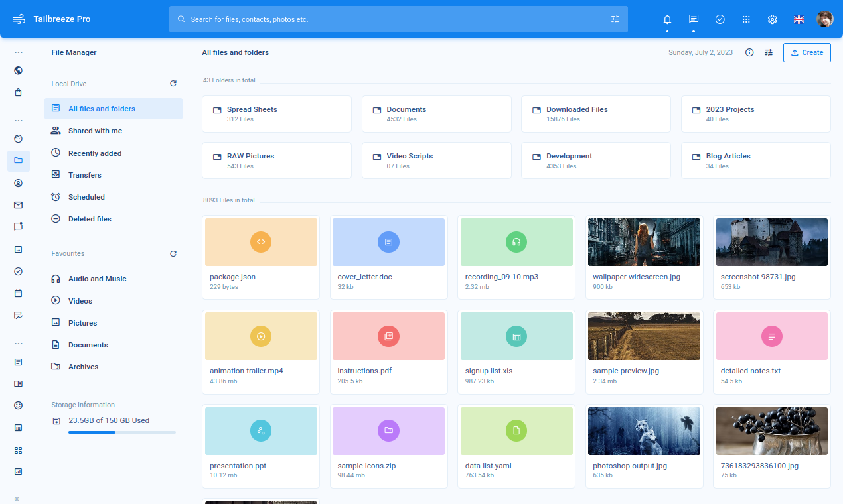The width and height of the screenshot is (843, 504).
Task: Open instructions.pdf file card
Action: [x=389, y=351]
